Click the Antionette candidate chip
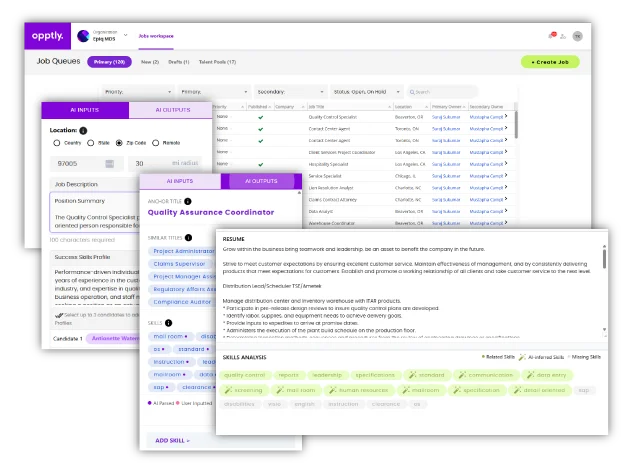Image resolution: width=622 pixels, height=475 pixels. pos(113,338)
